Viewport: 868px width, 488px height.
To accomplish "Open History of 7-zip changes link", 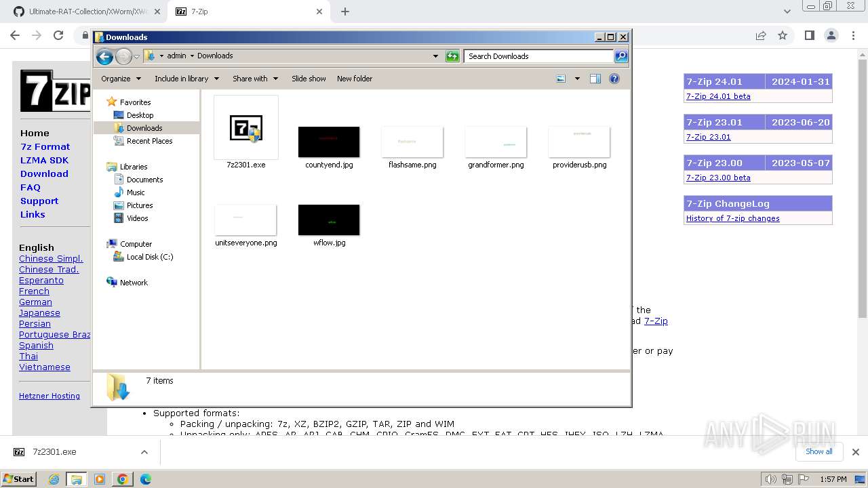I will pyautogui.click(x=732, y=218).
